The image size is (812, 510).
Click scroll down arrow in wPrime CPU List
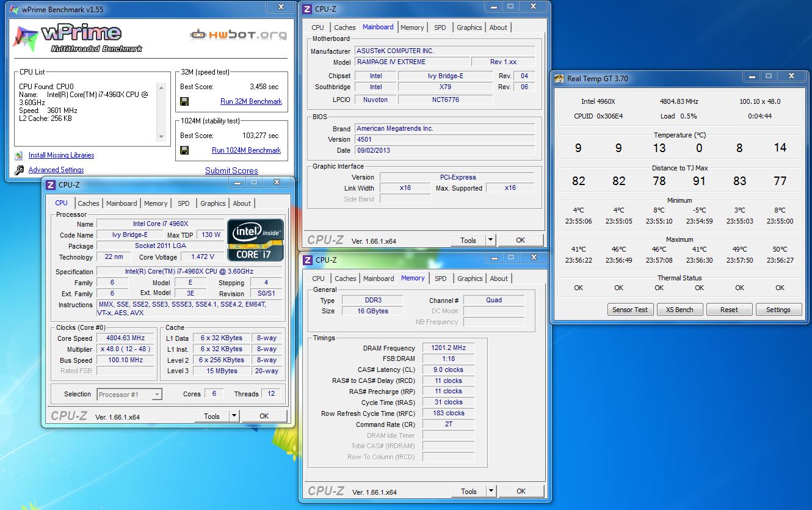pos(162,137)
